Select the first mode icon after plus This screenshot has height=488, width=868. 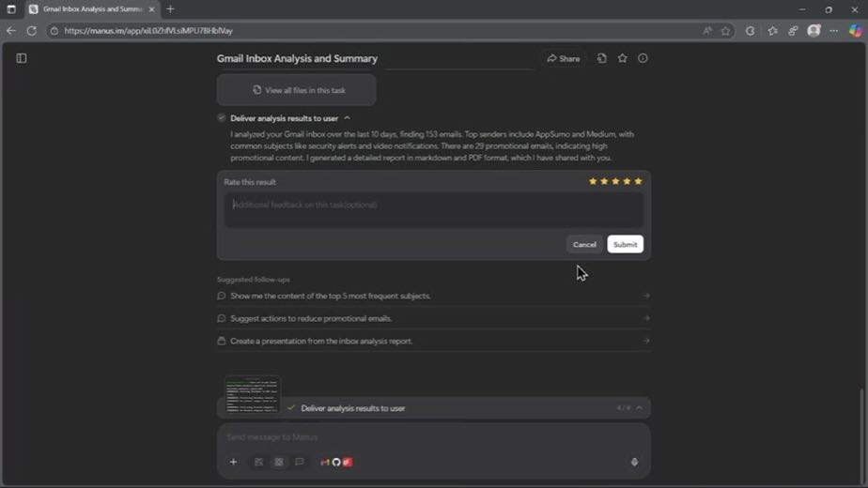(x=258, y=462)
